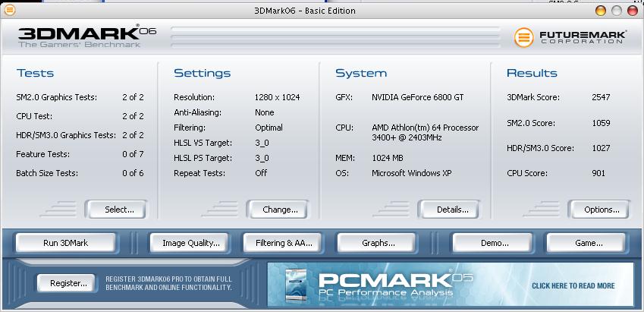Viewport: 644px width, 312px height.
Task: Follow the CLICK HERE TO READ MORE link
Action: click(x=573, y=285)
